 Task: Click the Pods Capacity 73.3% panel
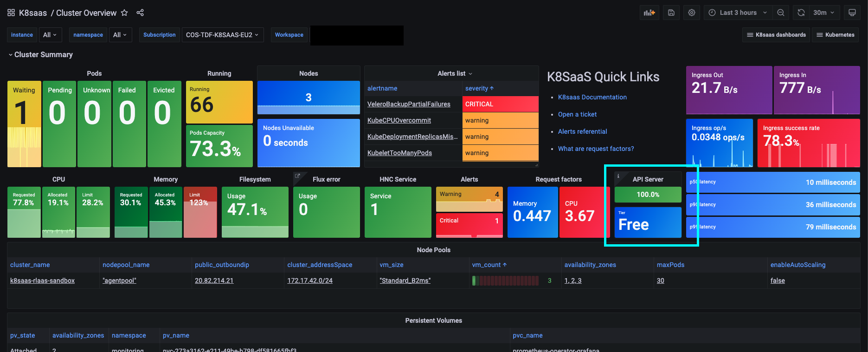219,146
